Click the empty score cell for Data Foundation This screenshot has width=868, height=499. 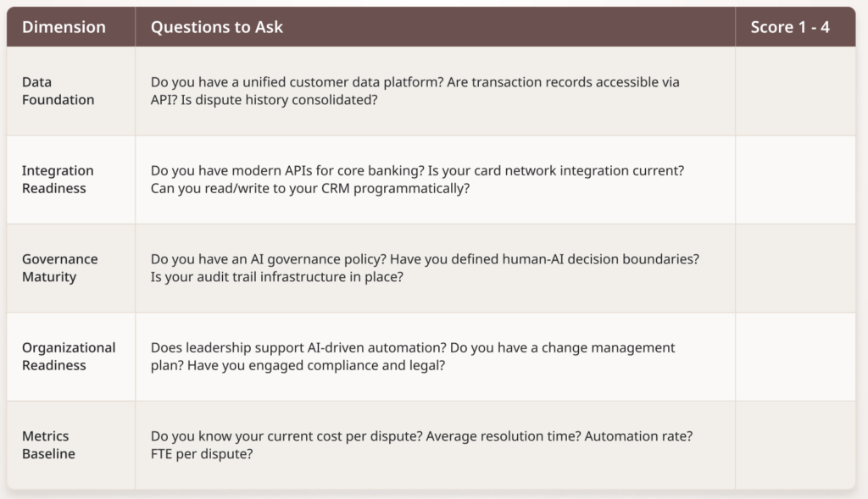pyautogui.click(x=794, y=91)
